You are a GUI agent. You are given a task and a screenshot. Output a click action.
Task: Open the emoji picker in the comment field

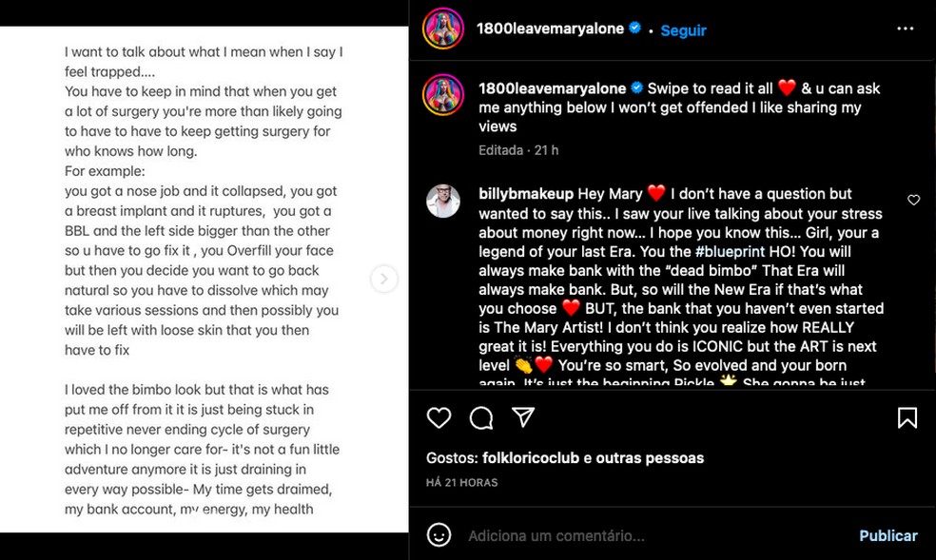coord(439,535)
